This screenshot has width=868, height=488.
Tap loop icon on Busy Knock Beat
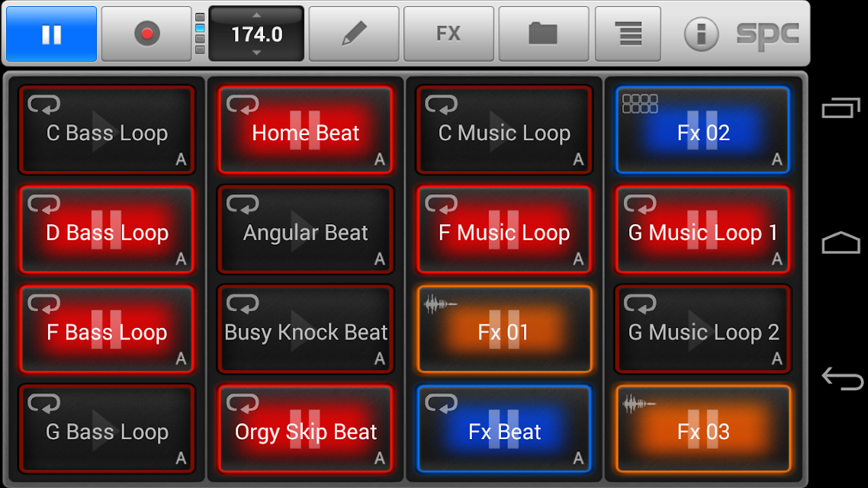pyautogui.click(x=243, y=303)
